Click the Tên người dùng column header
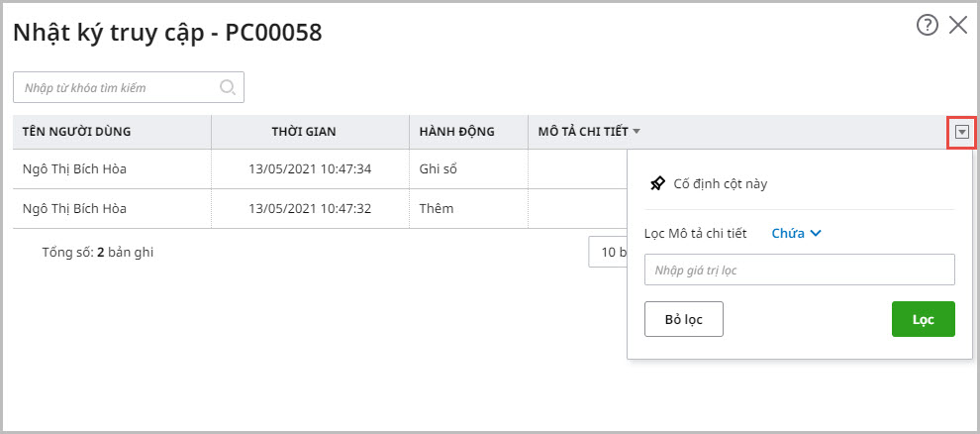This screenshot has height=434, width=980. coord(77,131)
